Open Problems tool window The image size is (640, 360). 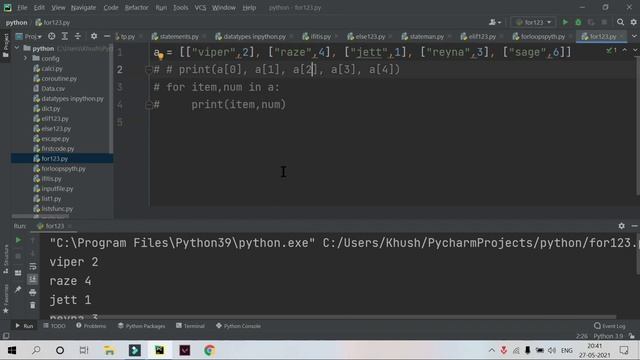tap(91, 326)
